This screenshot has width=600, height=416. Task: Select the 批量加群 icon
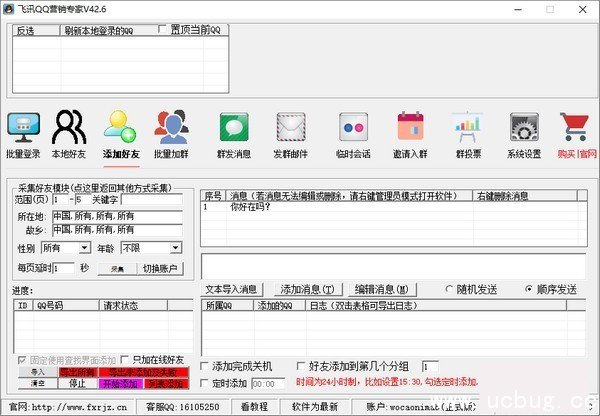click(172, 135)
